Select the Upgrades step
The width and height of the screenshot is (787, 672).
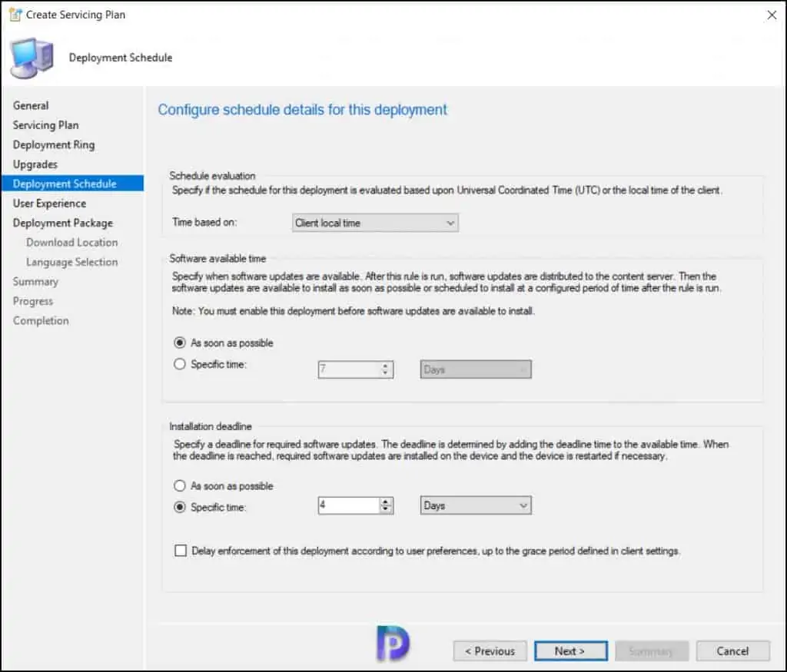point(35,164)
